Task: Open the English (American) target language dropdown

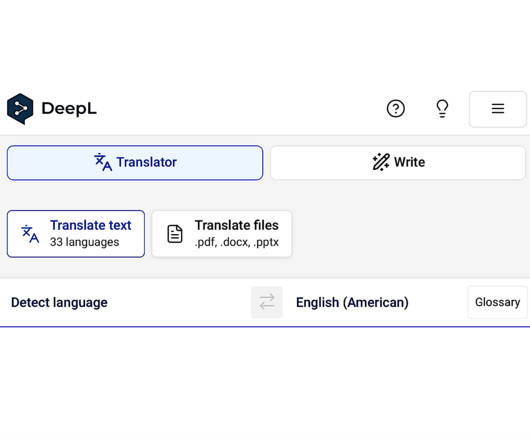Action: click(352, 302)
